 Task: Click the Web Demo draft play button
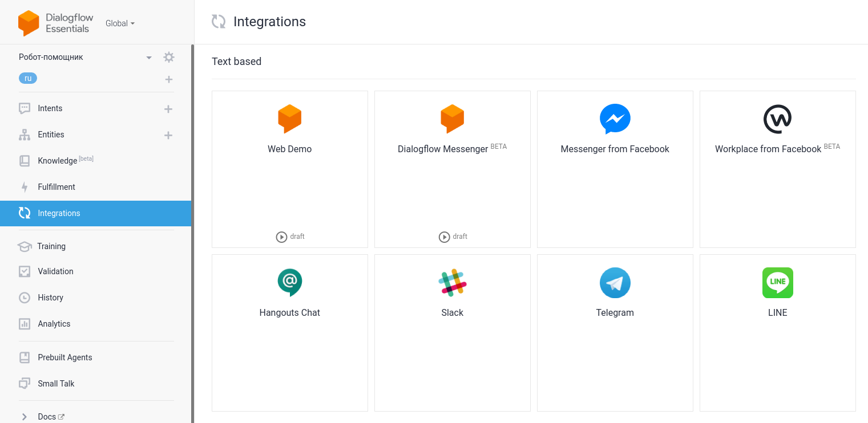coord(281,237)
